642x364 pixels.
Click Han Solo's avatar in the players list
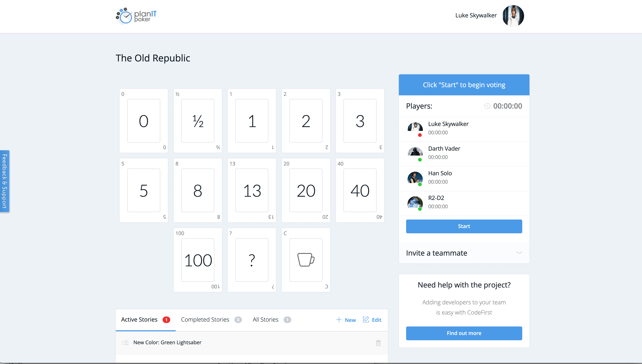coord(415,177)
